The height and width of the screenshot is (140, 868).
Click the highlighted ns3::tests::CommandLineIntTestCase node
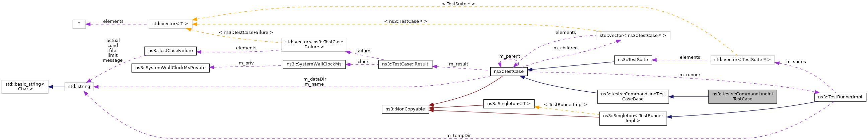click(x=743, y=97)
